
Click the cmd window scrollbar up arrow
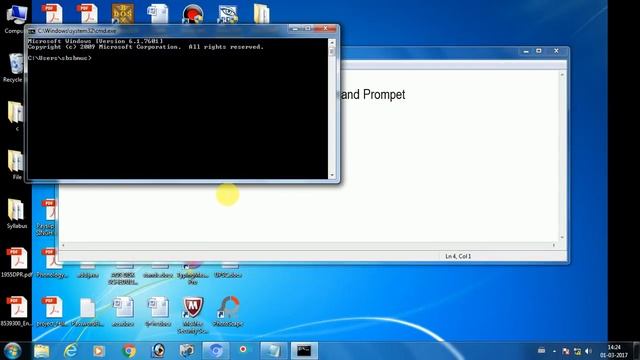click(332, 42)
